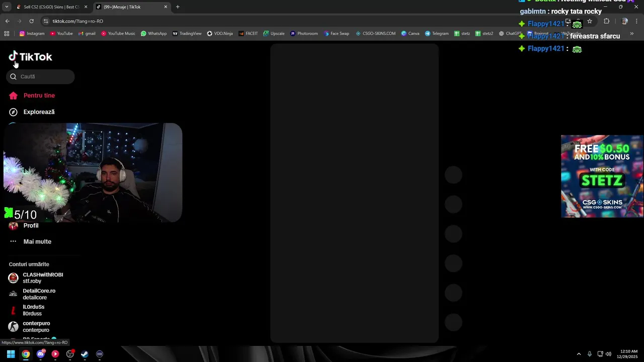
Task: Open the stetz bookmark
Action: pyautogui.click(x=462, y=34)
